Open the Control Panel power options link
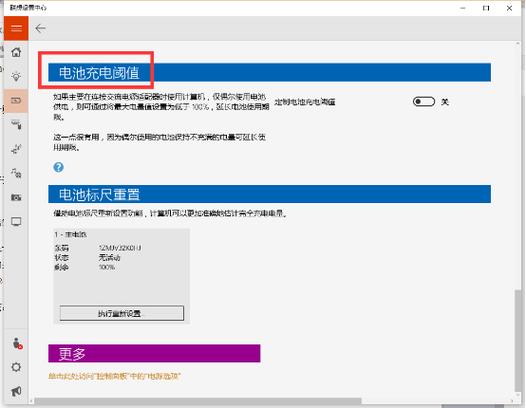Viewport: 526px width, 408px height. click(x=114, y=376)
